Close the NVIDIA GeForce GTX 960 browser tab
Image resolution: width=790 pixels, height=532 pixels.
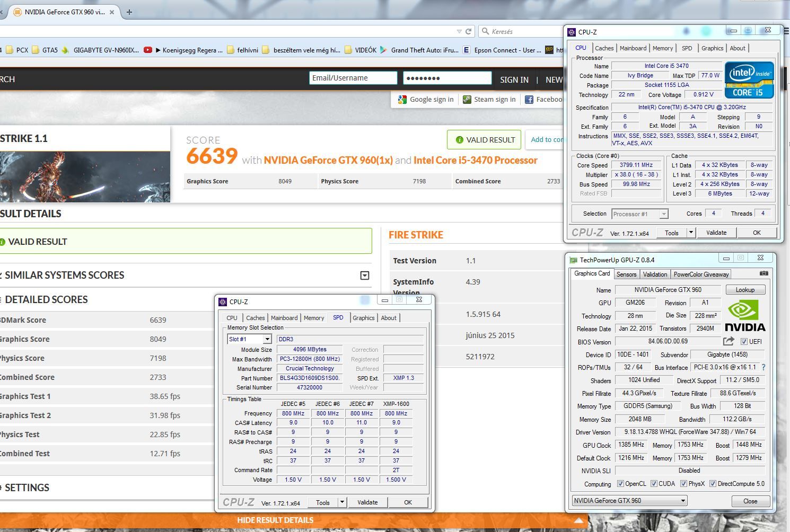point(112,12)
